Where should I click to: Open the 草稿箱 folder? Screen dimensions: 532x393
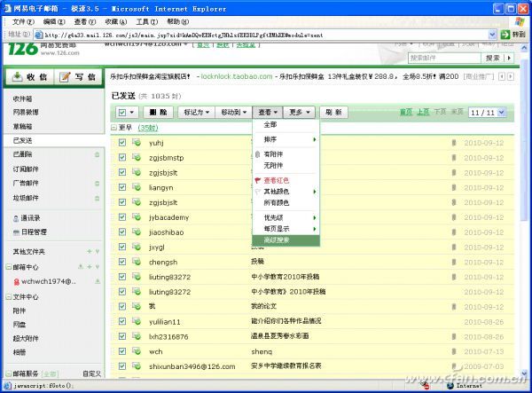tap(23, 127)
